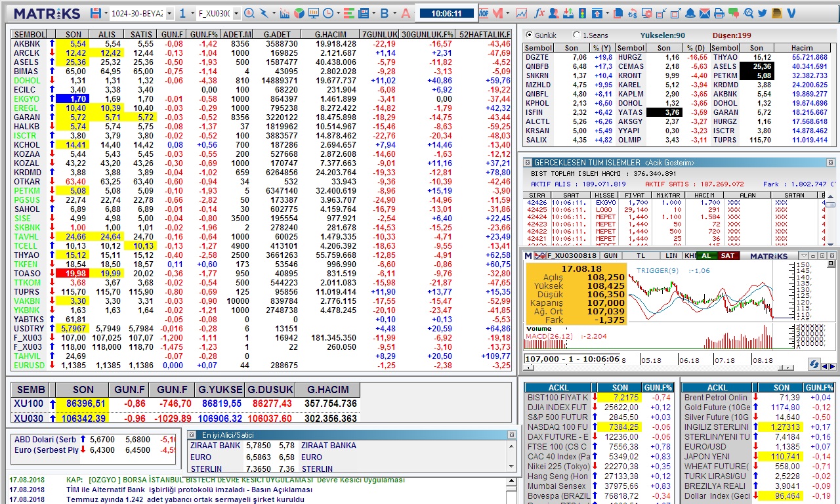Click the GUN period tab in chart

click(x=610, y=255)
